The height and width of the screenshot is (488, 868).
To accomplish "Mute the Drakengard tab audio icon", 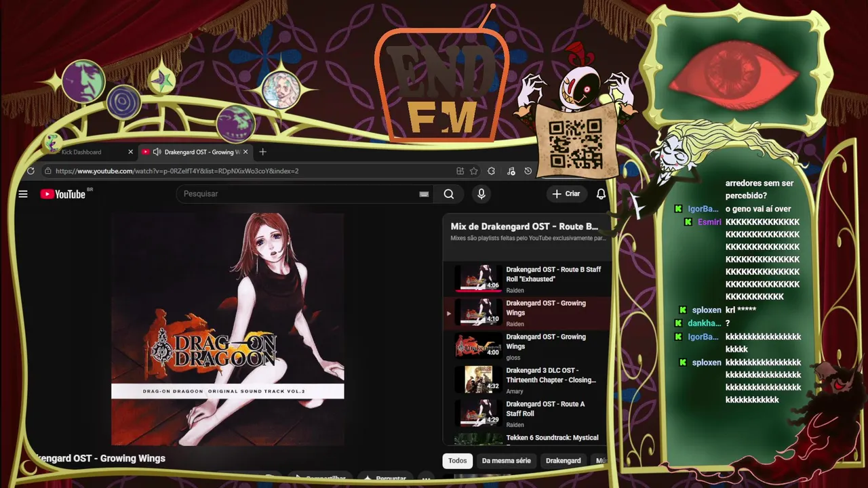I will pos(157,152).
